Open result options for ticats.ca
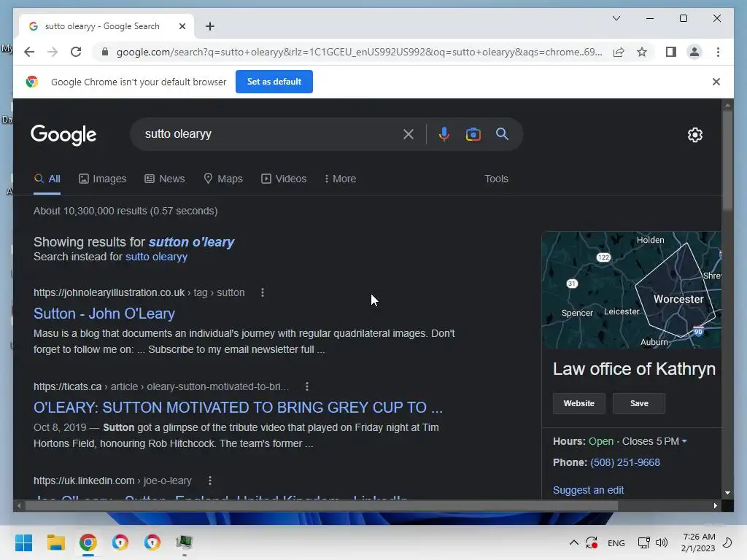 (307, 386)
